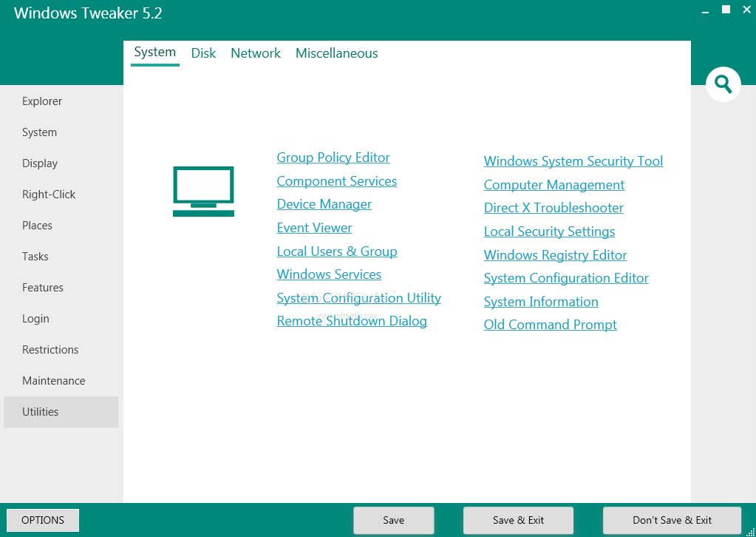Image resolution: width=756 pixels, height=537 pixels.
Task: Click Don't Save & Exit button
Action: pos(672,520)
